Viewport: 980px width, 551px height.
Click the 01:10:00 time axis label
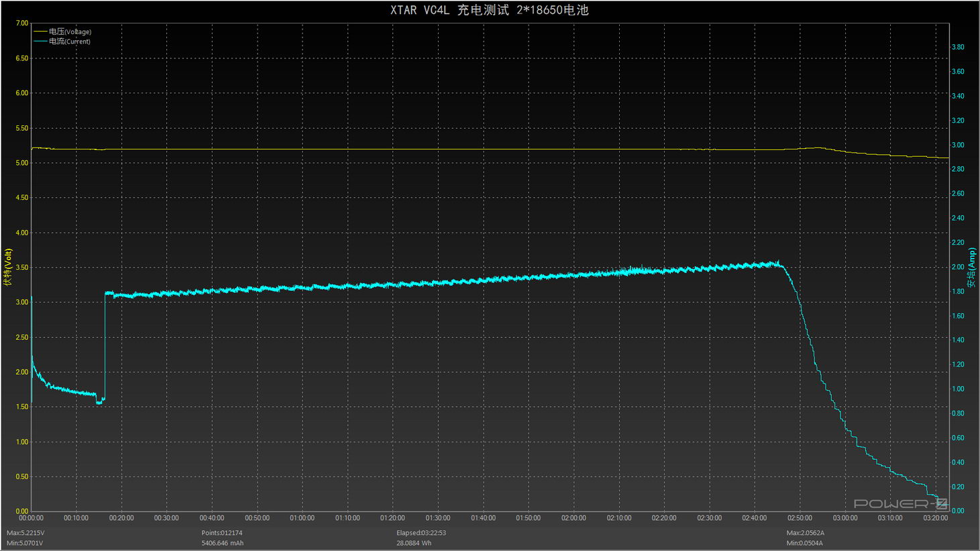coord(347,518)
